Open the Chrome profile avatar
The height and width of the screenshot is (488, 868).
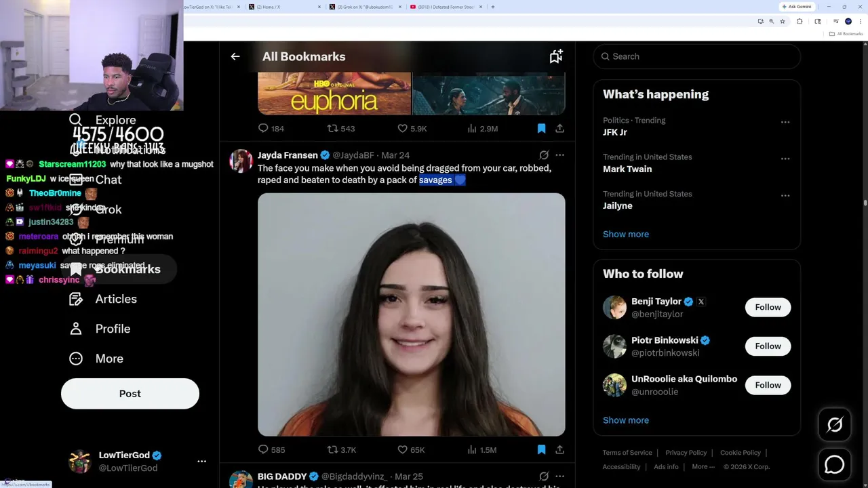(848, 22)
